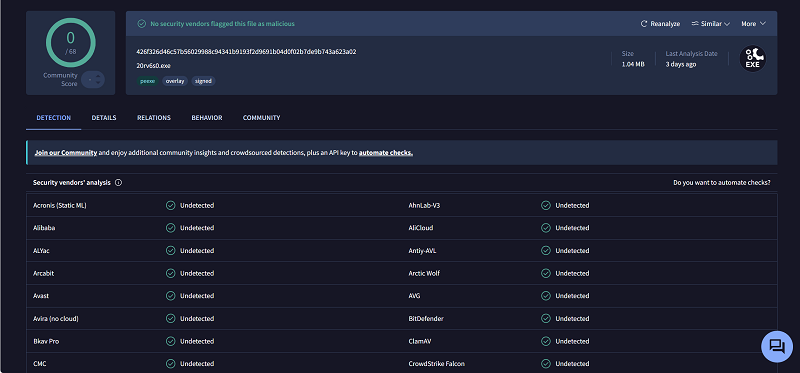Upvote the Community Score with the up arrow
This screenshot has width=800, height=373.
[97, 76]
